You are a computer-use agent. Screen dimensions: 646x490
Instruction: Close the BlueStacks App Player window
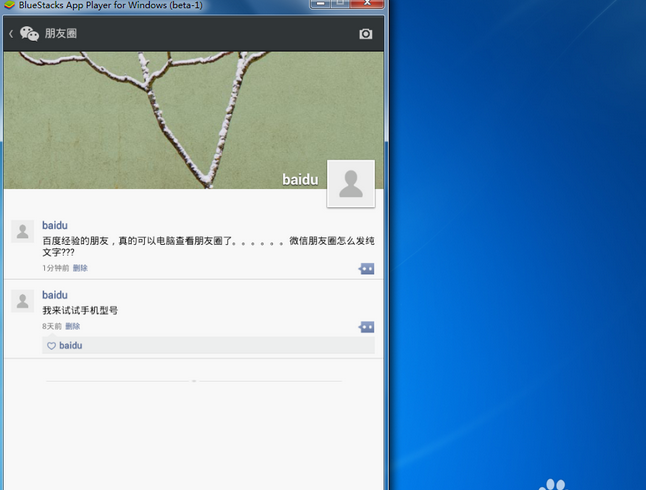tap(367, 4)
